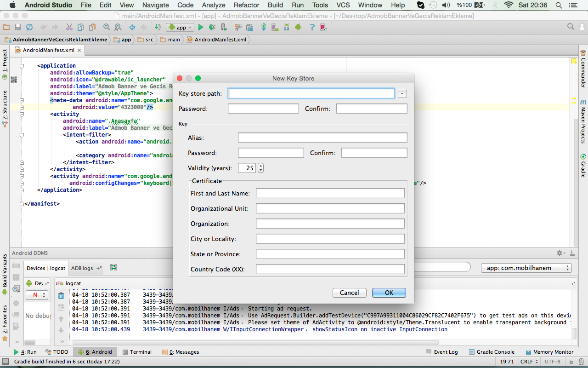This screenshot has width=588, height=368.
Task: Open the app run configuration dropdown
Action: tap(180, 28)
